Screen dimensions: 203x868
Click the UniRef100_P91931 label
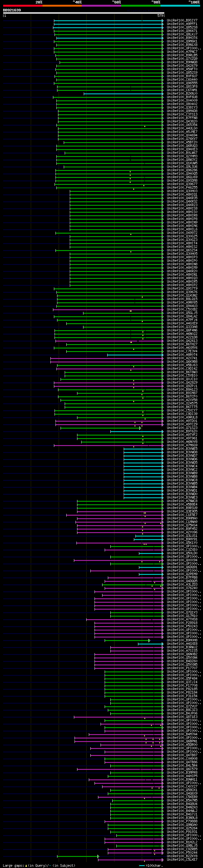(182, 832)
